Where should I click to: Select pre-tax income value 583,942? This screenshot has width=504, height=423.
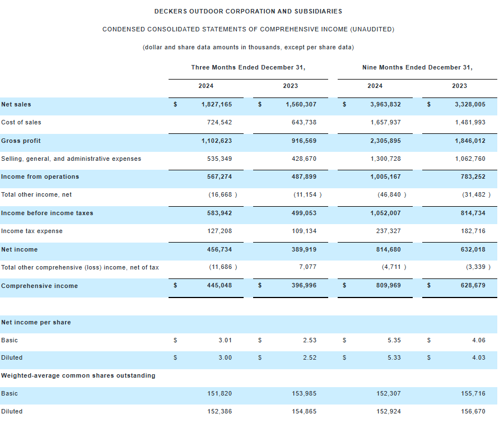(x=220, y=213)
